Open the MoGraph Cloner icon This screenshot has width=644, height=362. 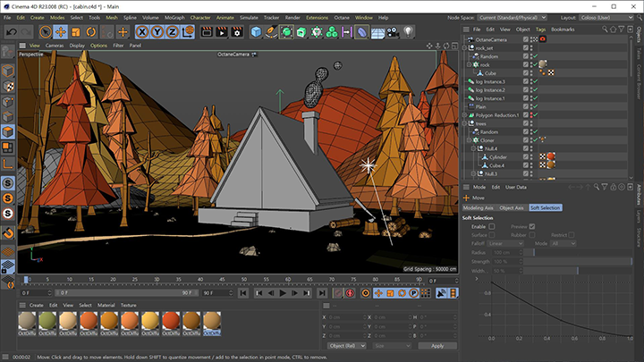pos(317,31)
